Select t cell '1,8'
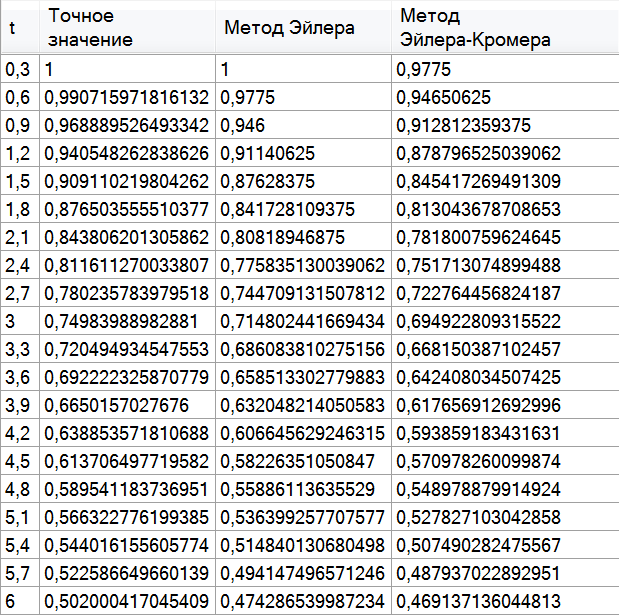This screenshot has height=615, width=622. coord(20,209)
